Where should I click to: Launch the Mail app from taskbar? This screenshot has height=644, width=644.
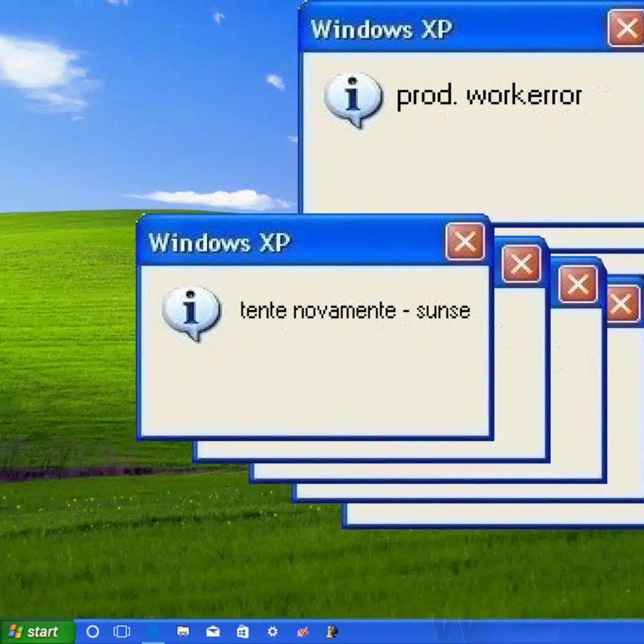point(213,631)
